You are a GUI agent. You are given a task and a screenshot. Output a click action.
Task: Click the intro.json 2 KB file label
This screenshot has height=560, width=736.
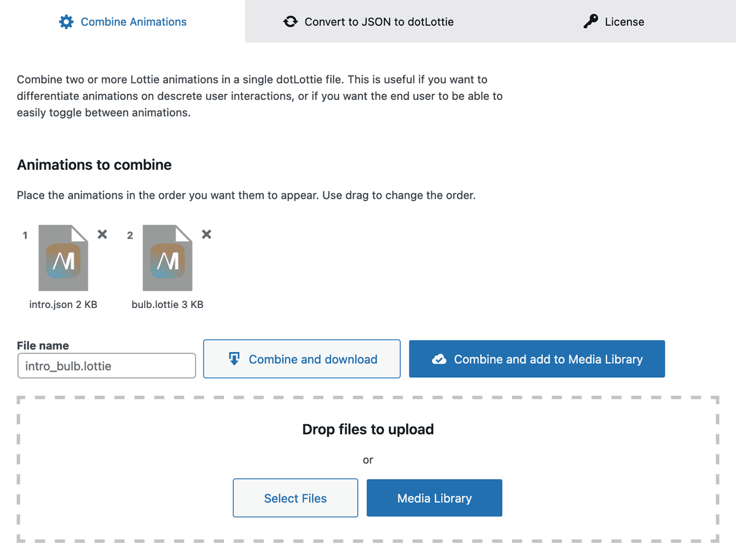63,304
